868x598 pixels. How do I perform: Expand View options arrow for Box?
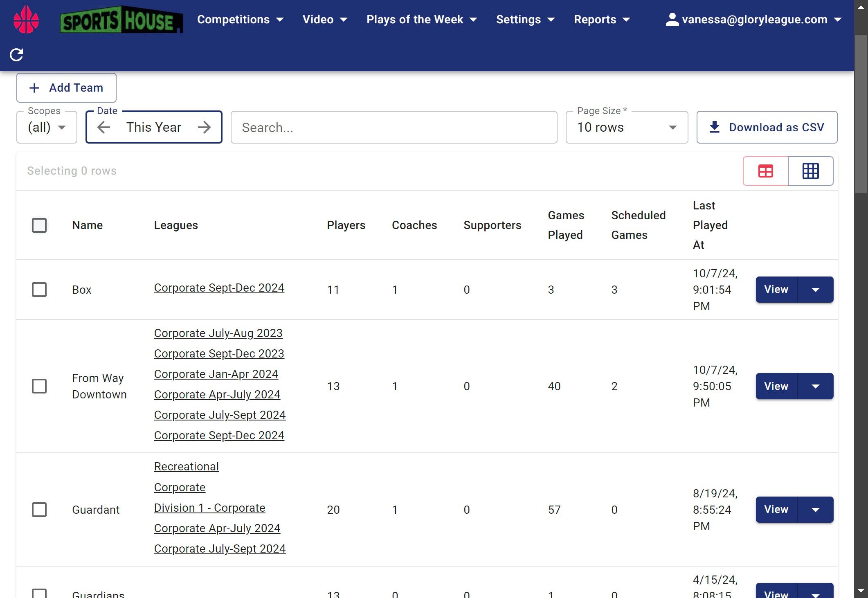(x=815, y=290)
